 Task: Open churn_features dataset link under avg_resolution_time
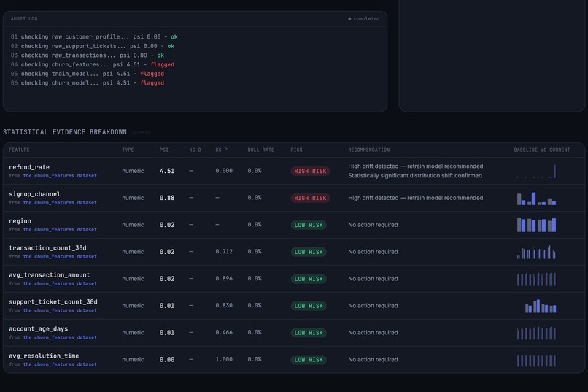click(60, 364)
